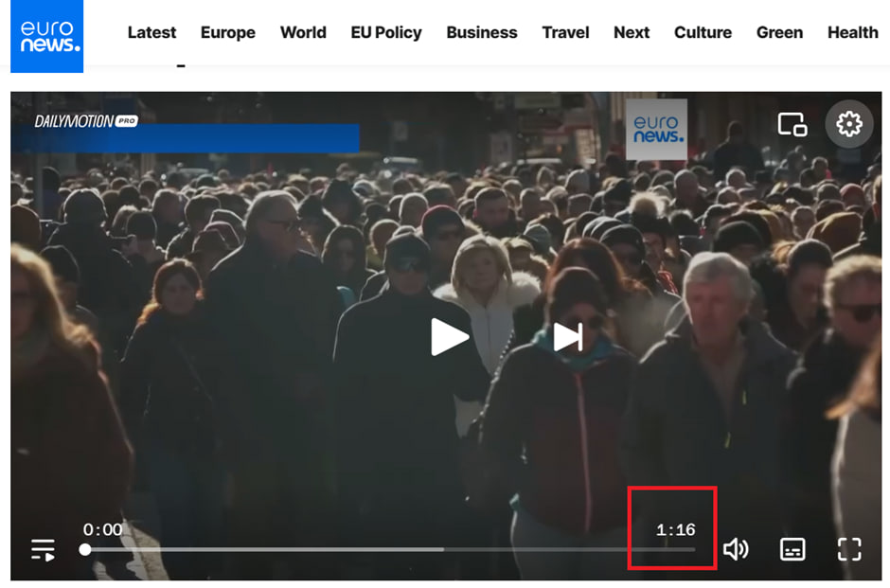Screen dimensions: 890x588
Task: Play the video with center play button
Action: pos(450,337)
